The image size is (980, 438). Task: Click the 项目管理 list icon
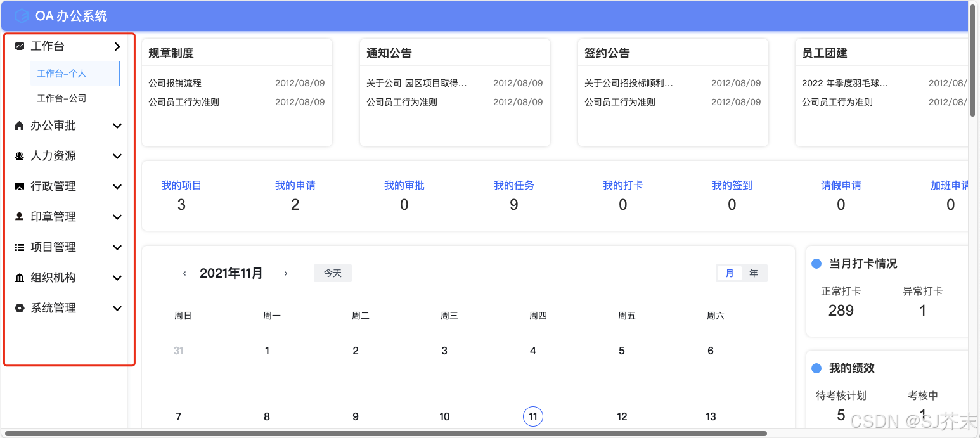20,247
